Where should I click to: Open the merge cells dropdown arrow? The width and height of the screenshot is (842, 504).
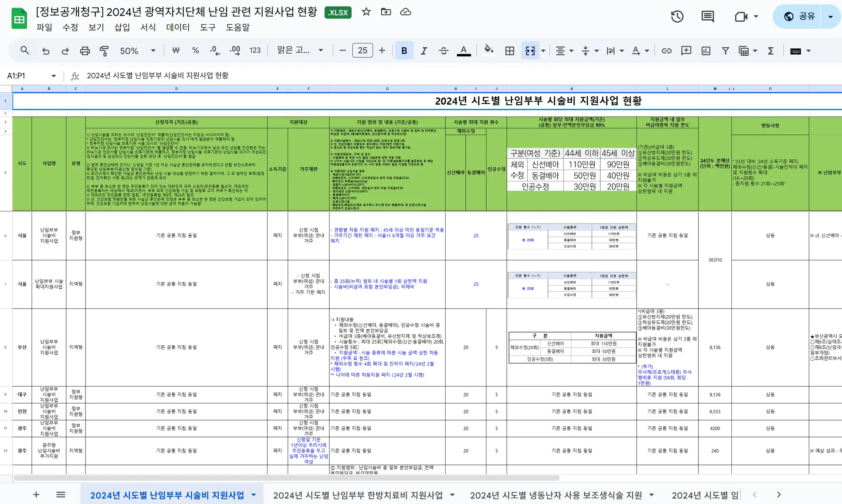click(x=543, y=51)
